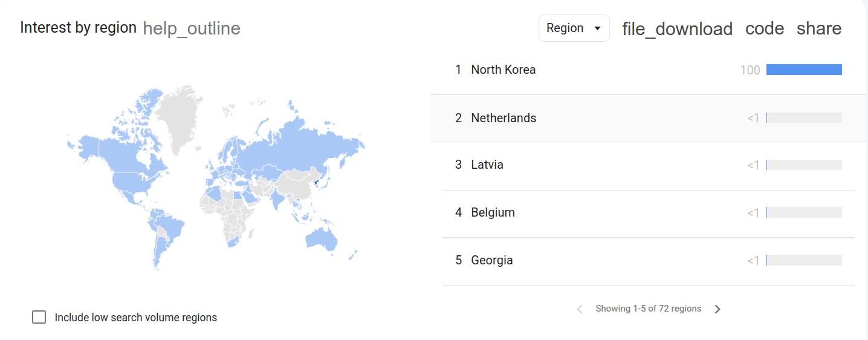Choose Georgia from the region ranking
This screenshot has width=868, height=340.
[x=492, y=260]
